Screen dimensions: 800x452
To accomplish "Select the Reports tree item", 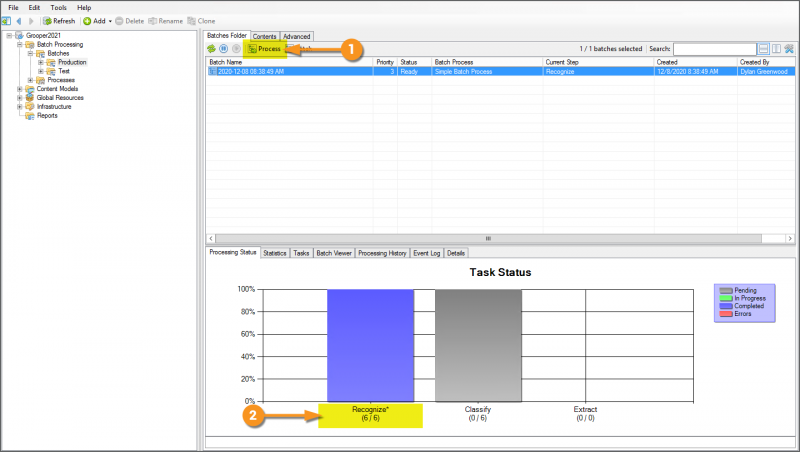I will click(47, 115).
